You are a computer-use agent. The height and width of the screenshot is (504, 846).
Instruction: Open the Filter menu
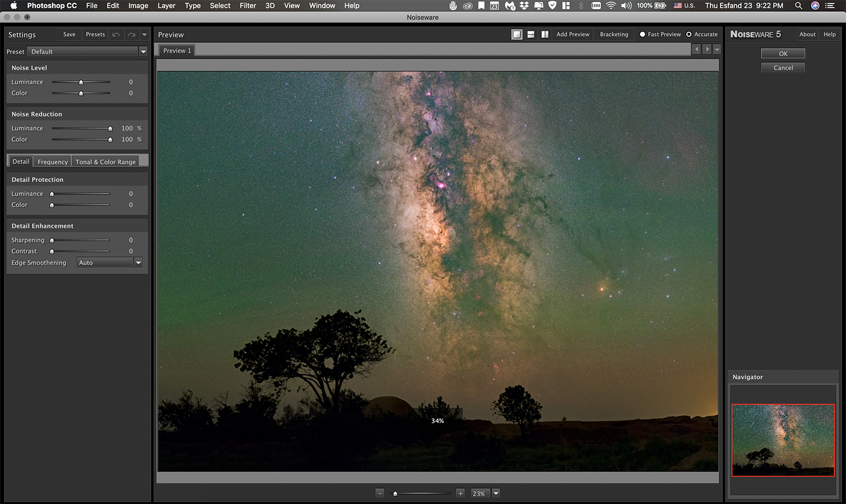click(x=248, y=6)
